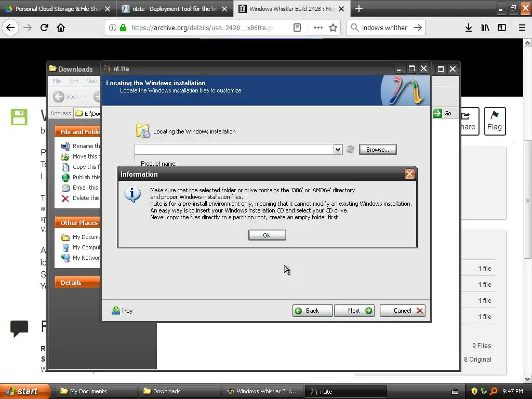The height and width of the screenshot is (399, 532).
Task: Close the Personal Cloud Storage tab
Action: (x=108, y=9)
